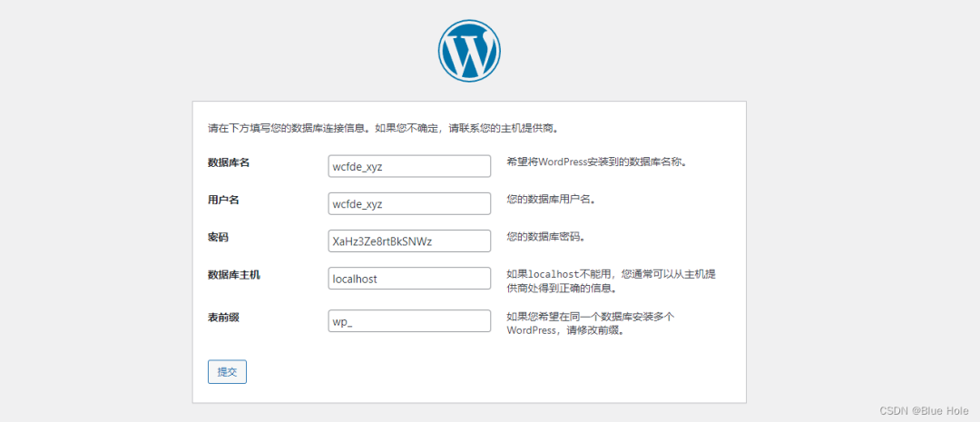The width and height of the screenshot is (980, 422).
Task: Focus the 数据库主机 field containing localhost
Action: [408, 279]
